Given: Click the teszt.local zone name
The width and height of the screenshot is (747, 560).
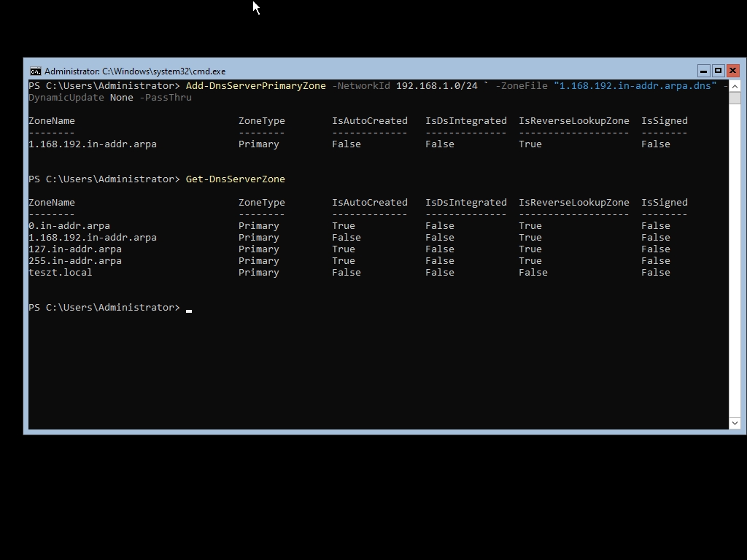Looking at the screenshot, I should pyautogui.click(x=61, y=273).
